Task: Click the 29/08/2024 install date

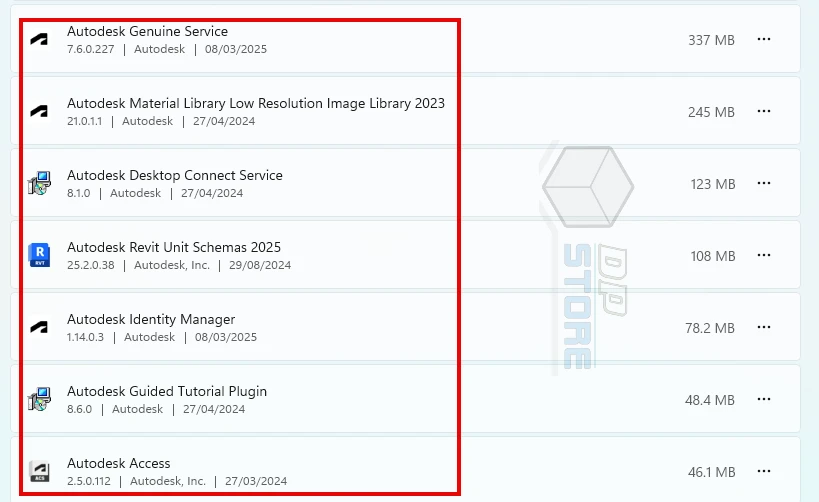Action: pos(260,265)
